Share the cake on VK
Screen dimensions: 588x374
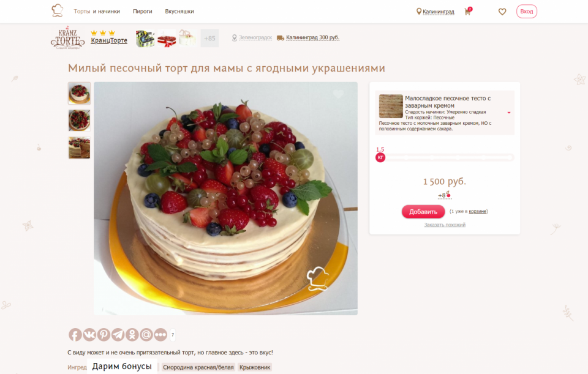tap(89, 335)
